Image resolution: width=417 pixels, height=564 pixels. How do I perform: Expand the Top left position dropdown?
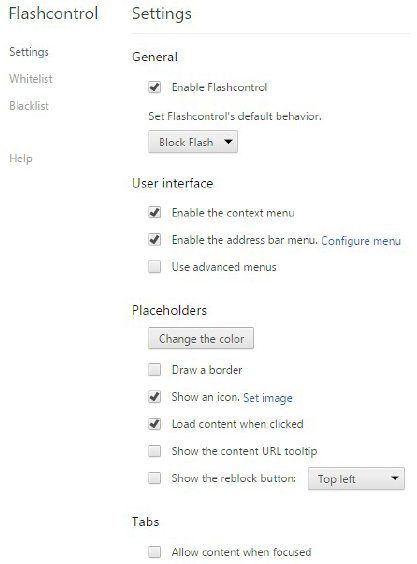click(356, 479)
